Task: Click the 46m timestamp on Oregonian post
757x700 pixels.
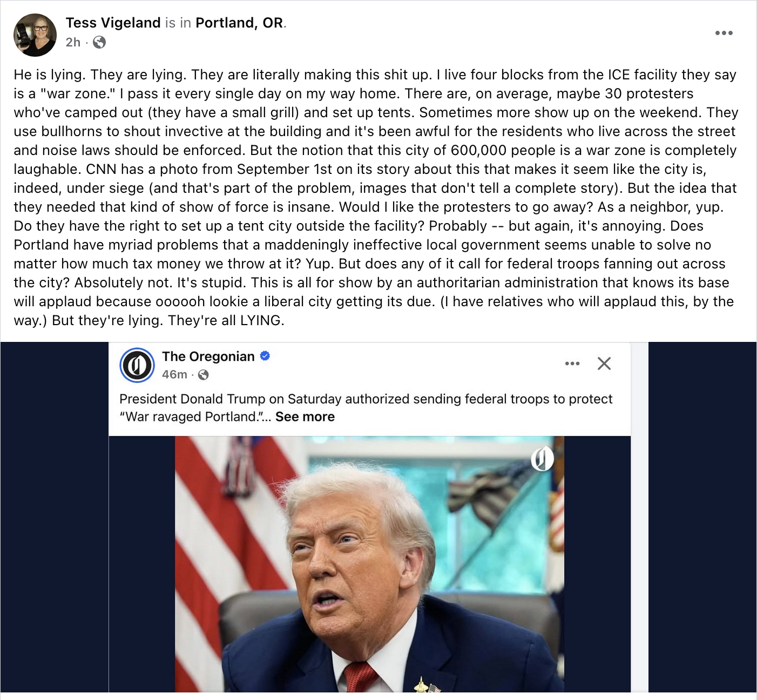Action: [174, 375]
